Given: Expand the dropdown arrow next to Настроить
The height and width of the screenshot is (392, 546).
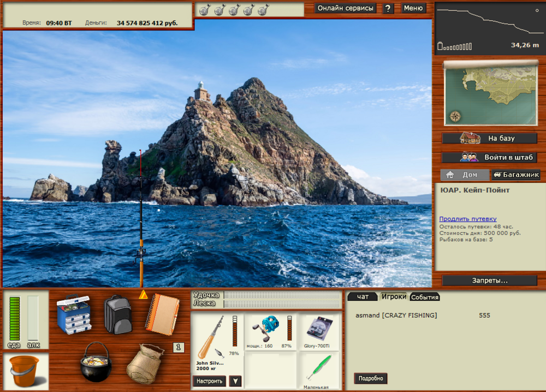Looking at the screenshot, I should pyautogui.click(x=235, y=381).
